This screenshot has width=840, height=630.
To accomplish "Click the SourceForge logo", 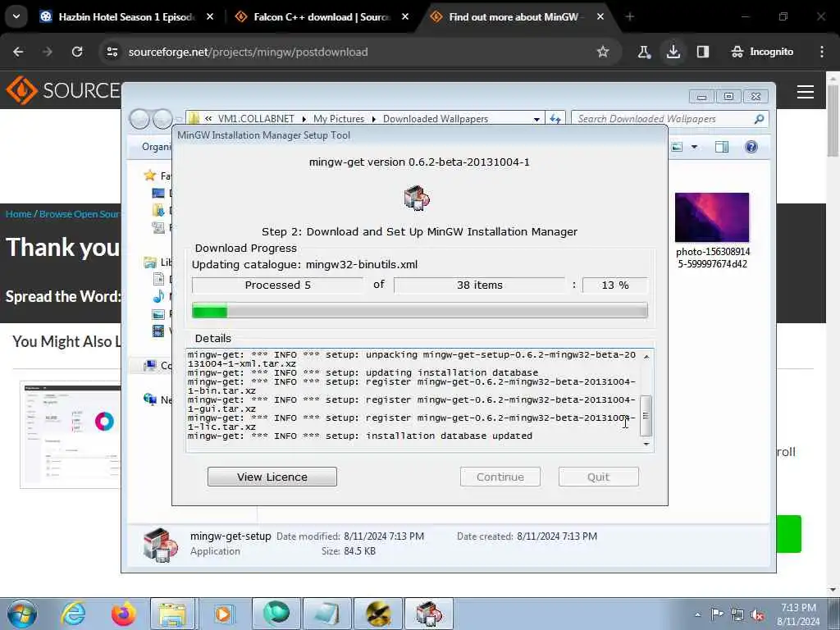I will pyautogui.click(x=62, y=90).
